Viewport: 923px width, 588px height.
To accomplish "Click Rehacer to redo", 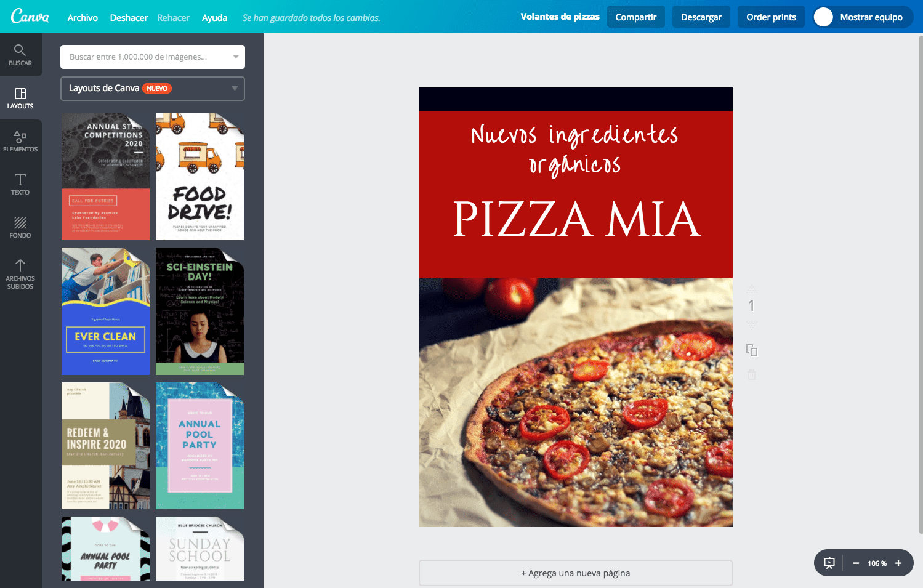I will tap(173, 18).
